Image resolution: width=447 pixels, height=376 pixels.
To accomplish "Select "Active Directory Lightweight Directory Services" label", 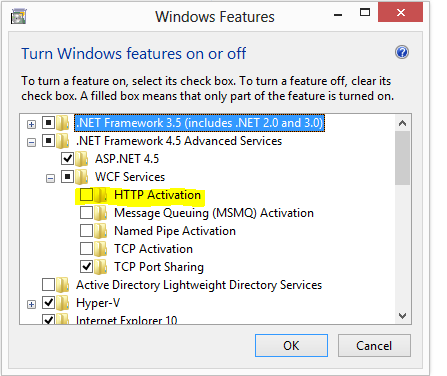I will coord(199,285).
